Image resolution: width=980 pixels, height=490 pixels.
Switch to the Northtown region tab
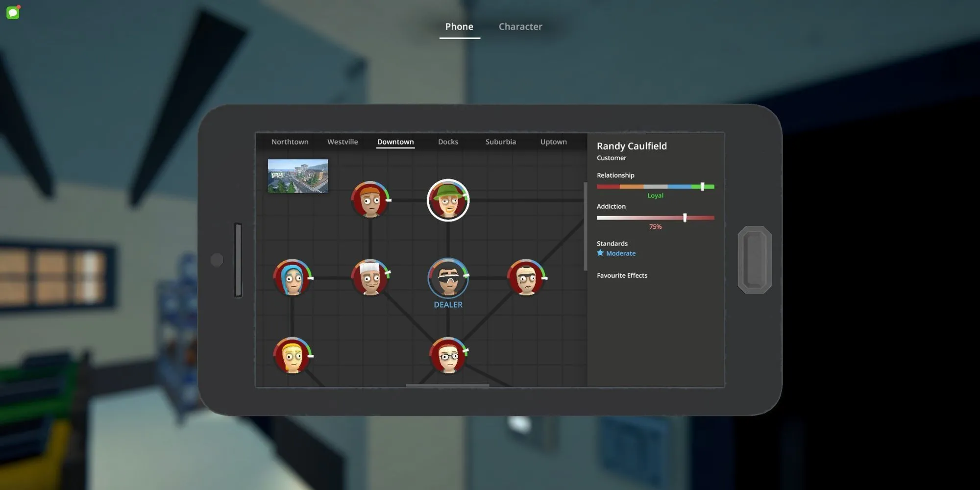290,142
